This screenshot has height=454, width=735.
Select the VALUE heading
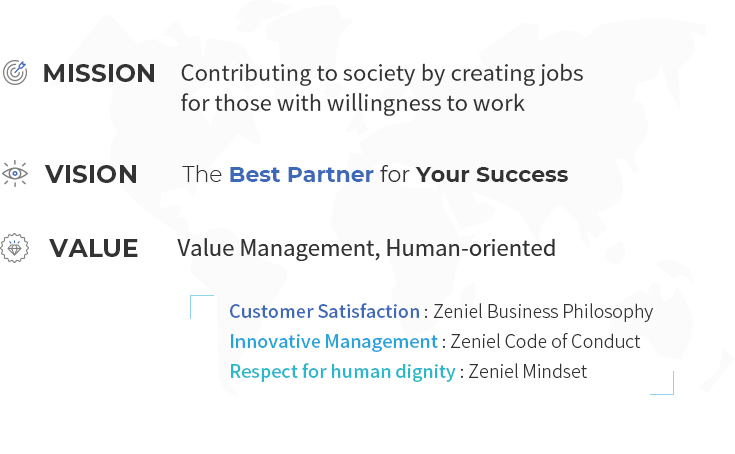point(94,249)
